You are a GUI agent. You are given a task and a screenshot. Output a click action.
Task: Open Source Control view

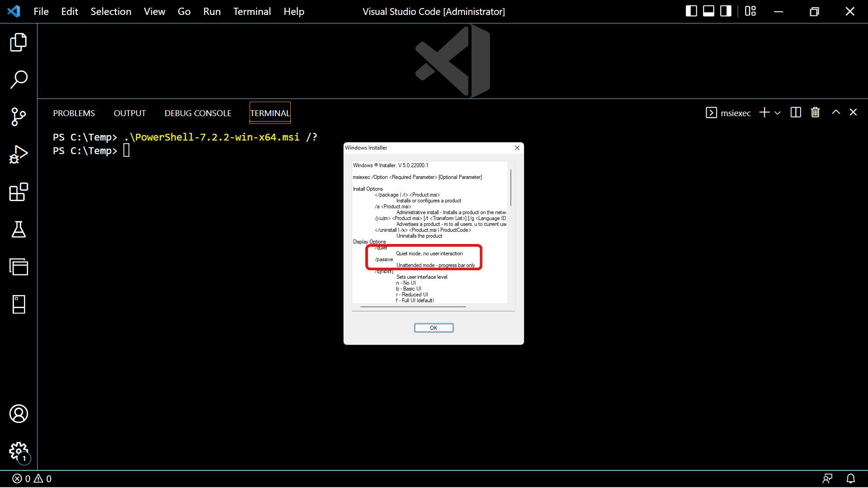(x=19, y=117)
